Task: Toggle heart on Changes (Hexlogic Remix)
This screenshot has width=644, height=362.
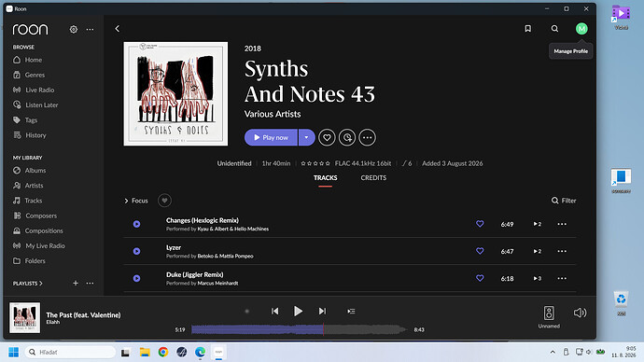Action: point(480,224)
